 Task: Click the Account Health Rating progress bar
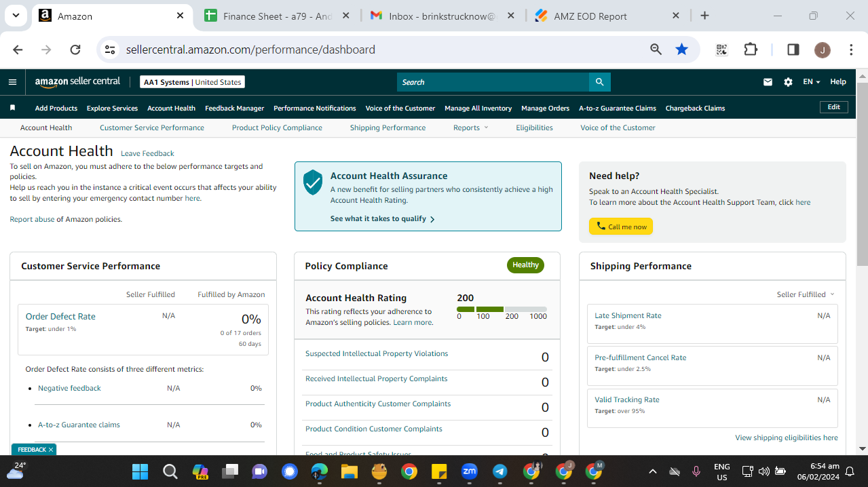pyautogui.click(x=502, y=309)
